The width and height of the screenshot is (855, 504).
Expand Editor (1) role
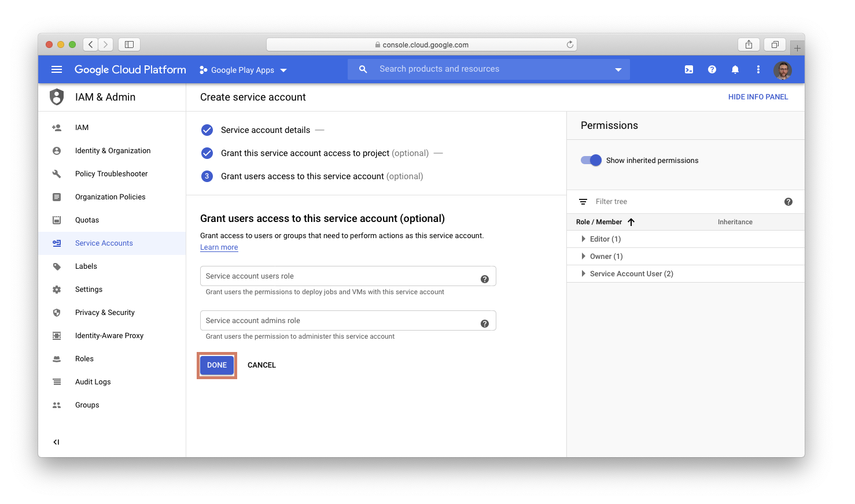[583, 239]
